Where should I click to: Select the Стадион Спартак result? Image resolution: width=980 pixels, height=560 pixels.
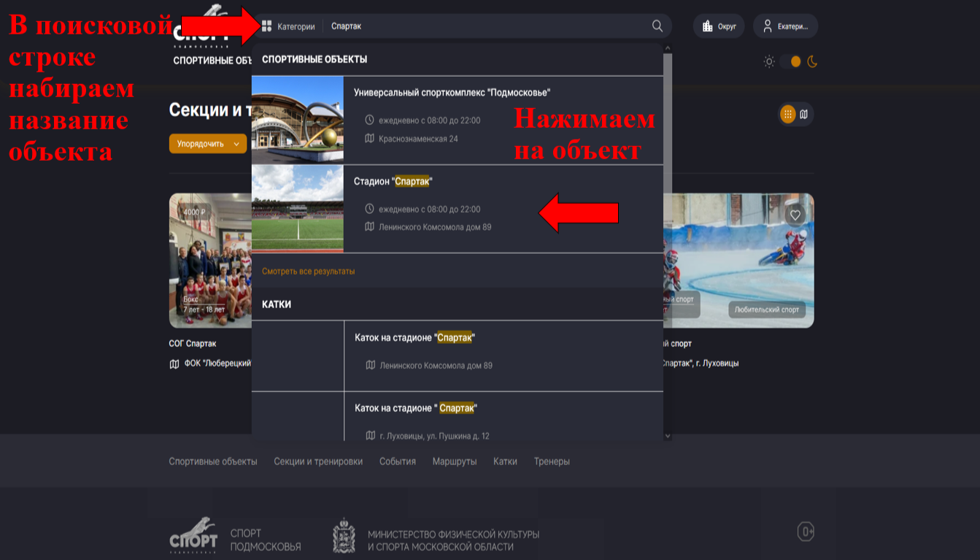[x=458, y=209]
